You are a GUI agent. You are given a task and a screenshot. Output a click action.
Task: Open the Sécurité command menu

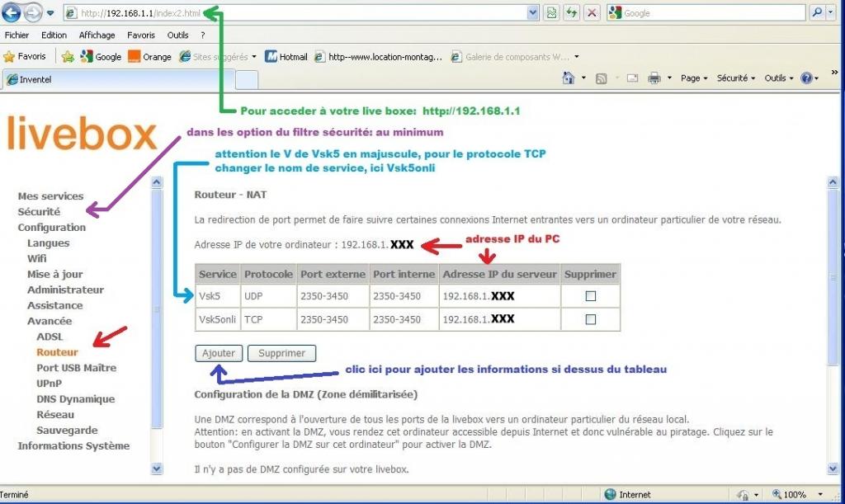735,78
